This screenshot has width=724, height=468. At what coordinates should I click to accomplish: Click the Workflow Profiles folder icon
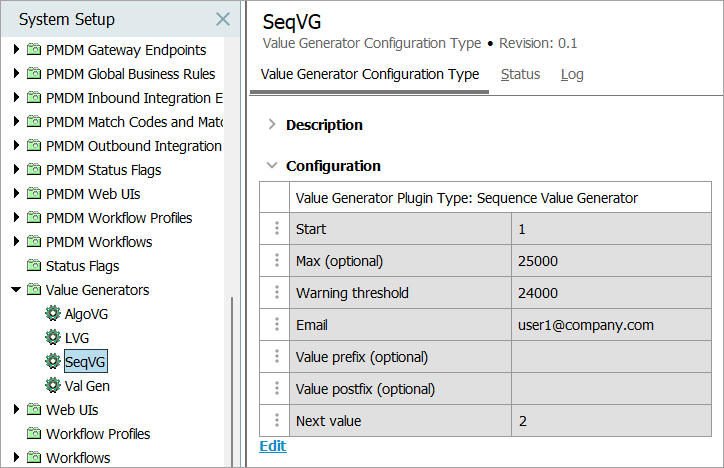[x=34, y=434]
